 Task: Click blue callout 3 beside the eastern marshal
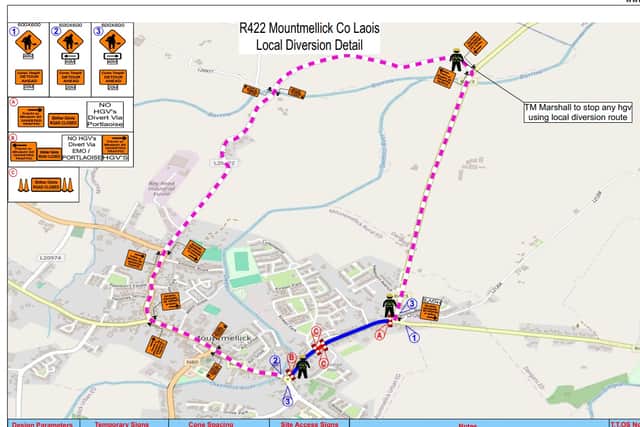[x=411, y=303]
